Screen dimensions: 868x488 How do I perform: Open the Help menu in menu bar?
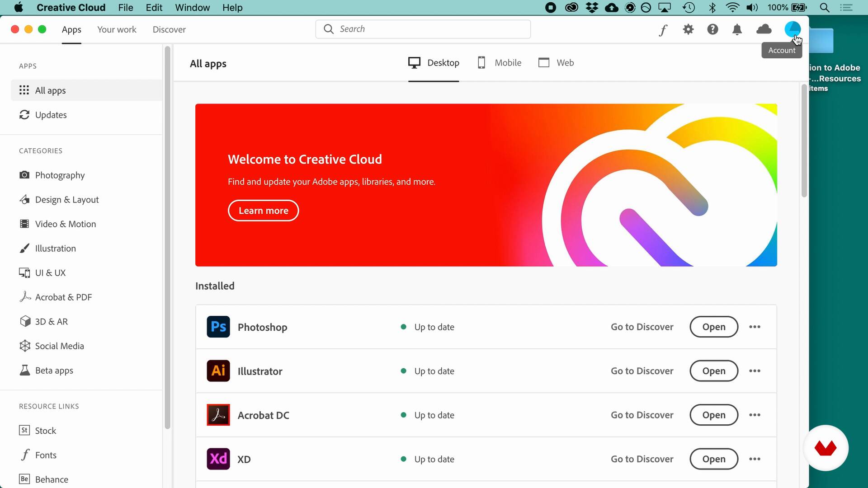tap(232, 8)
